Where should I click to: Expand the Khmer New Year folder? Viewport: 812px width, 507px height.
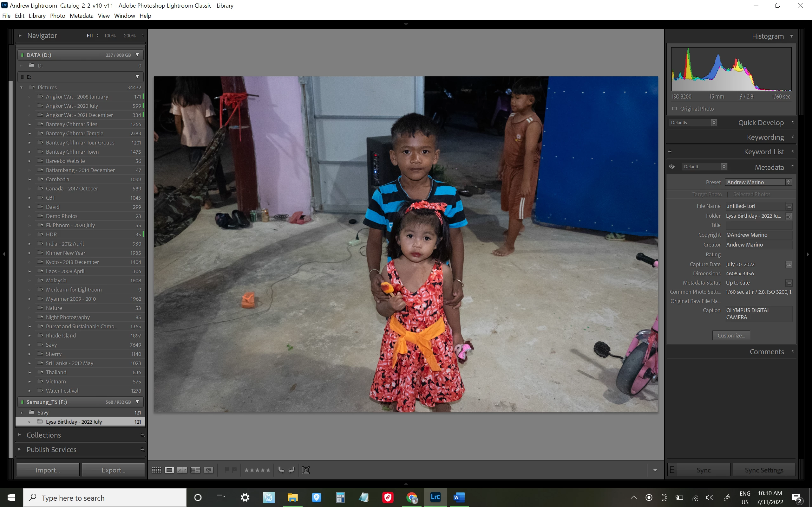(29, 253)
